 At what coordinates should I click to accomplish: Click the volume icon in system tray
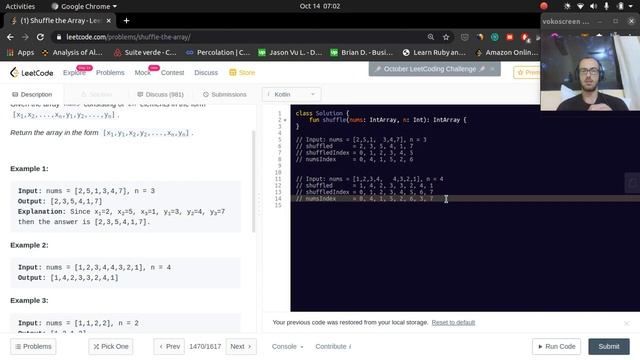pyautogui.click(x=593, y=6)
